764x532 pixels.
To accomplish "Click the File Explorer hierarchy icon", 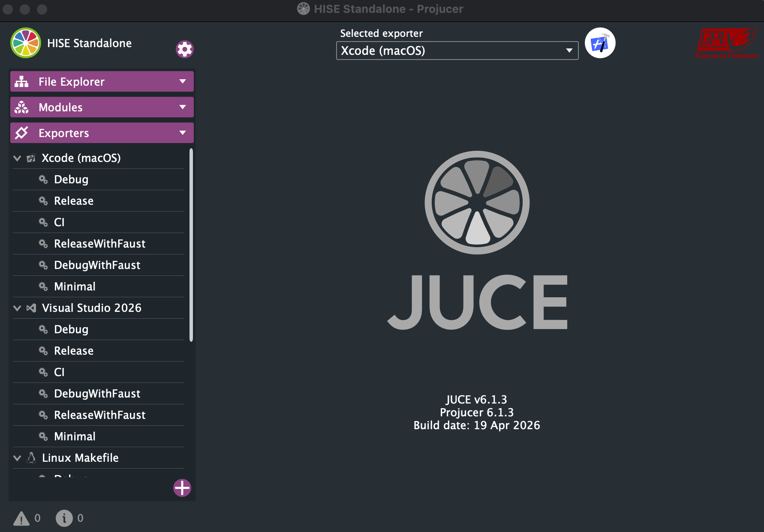I will click(x=21, y=81).
